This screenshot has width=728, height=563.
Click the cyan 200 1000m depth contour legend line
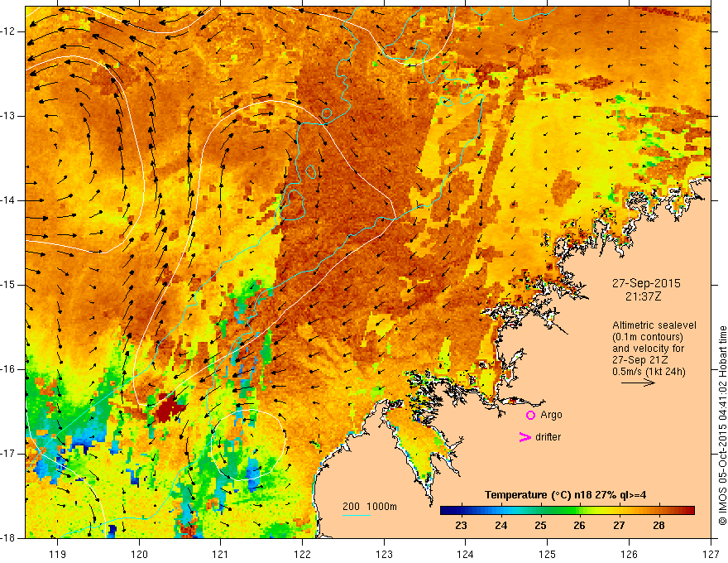[357, 515]
